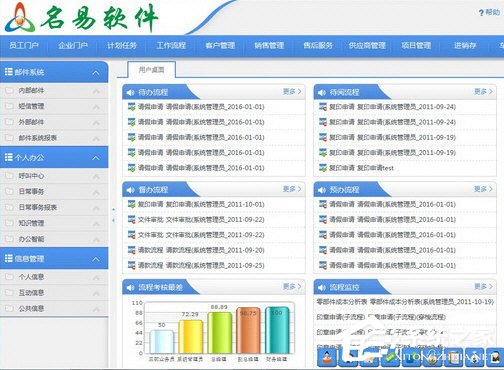Go to the 计划任务 menu
Screen dimensions: 504x370
(122, 45)
